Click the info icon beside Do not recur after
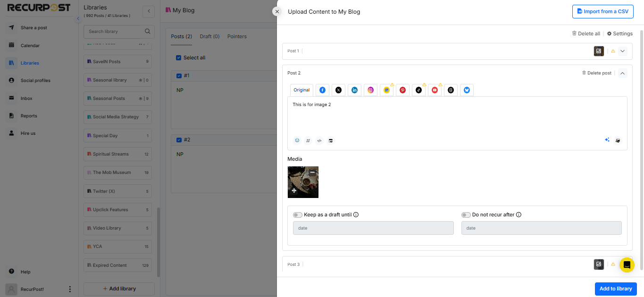Screen dimensions: 644x297 click(x=519, y=215)
